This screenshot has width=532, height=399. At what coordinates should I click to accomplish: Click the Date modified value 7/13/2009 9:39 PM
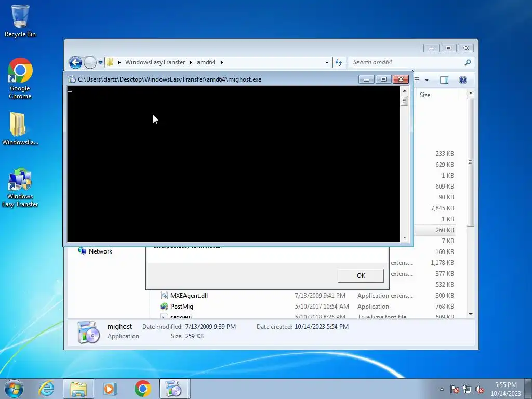(210, 327)
